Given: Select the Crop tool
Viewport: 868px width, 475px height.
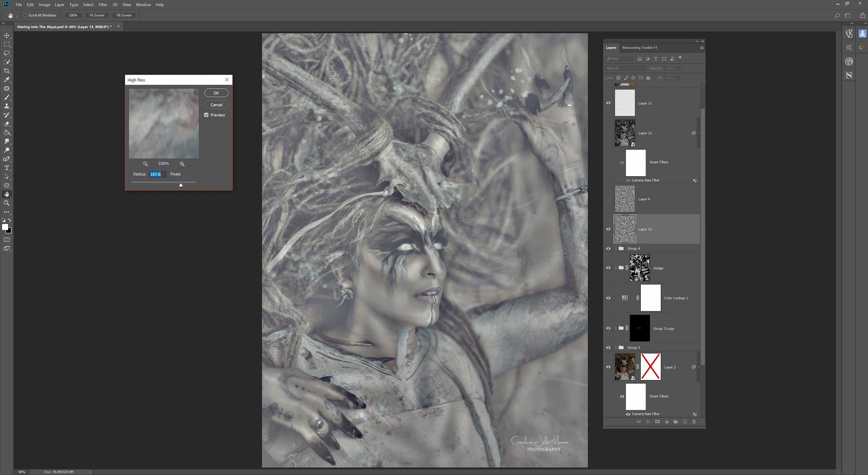Looking at the screenshot, I should pos(7,71).
